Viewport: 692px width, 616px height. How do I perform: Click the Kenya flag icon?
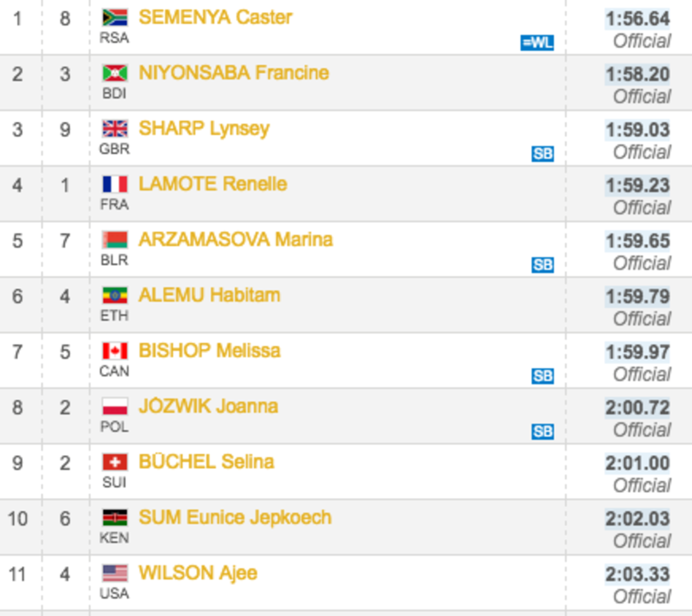tap(115, 518)
